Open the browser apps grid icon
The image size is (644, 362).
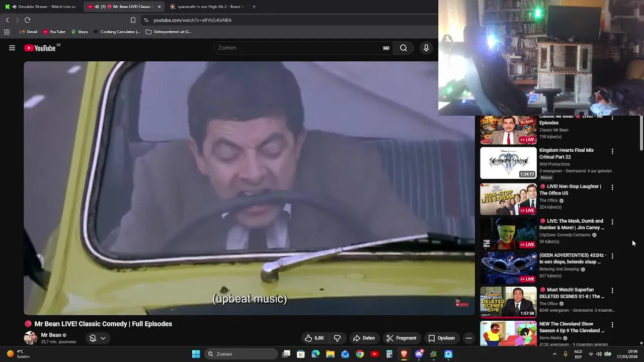tap(7, 32)
